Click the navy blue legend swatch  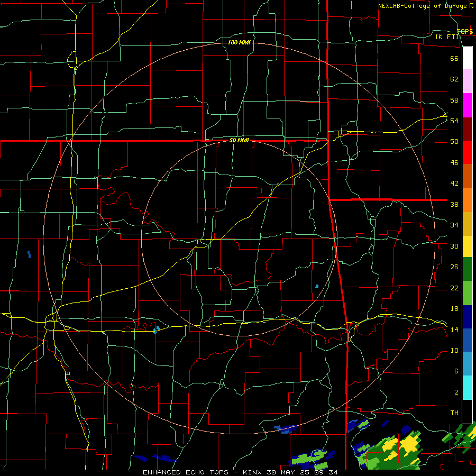coord(467,317)
